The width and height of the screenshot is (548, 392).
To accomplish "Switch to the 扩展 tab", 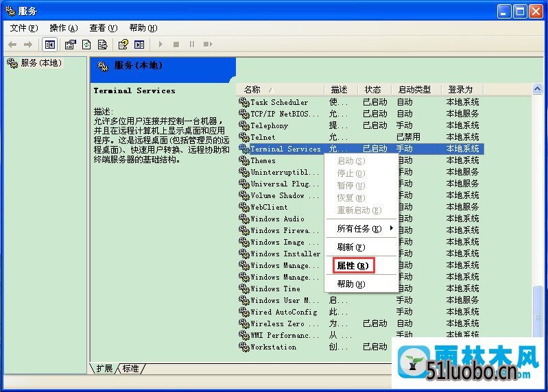I will (104, 369).
